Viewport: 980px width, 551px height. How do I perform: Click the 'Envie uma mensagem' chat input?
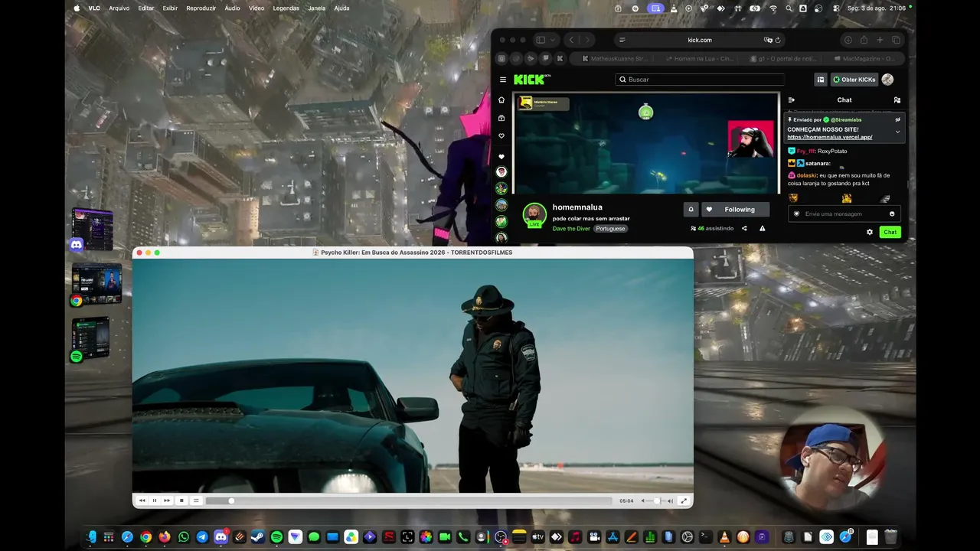click(844, 214)
